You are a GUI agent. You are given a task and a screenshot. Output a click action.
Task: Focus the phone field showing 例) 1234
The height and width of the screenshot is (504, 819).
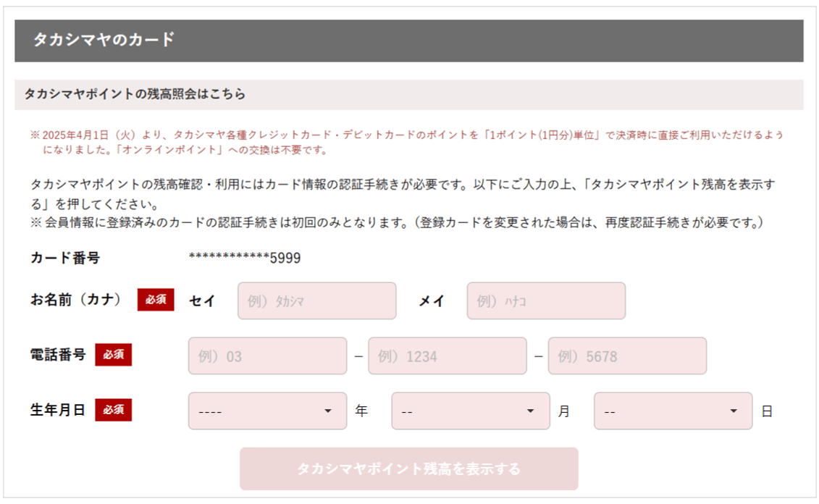click(447, 356)
